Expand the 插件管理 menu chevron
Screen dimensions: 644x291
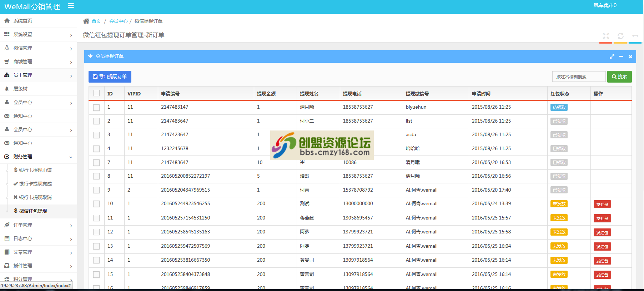click(71, 266)
